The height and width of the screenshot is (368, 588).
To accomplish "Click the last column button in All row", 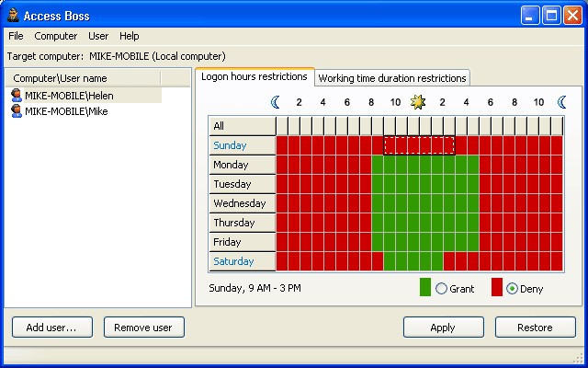I will [557, 126].
